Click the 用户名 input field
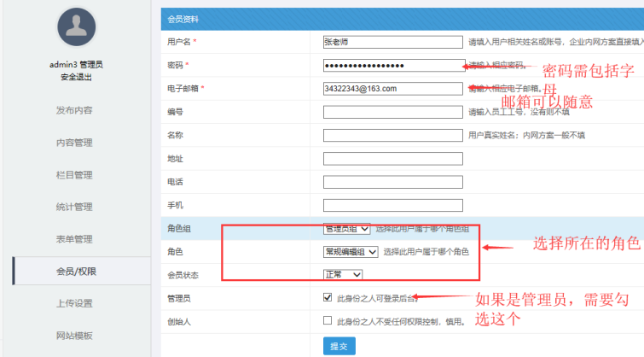This screenshot has width=644, height=357. pyautogui.click(x=392, y=41)
